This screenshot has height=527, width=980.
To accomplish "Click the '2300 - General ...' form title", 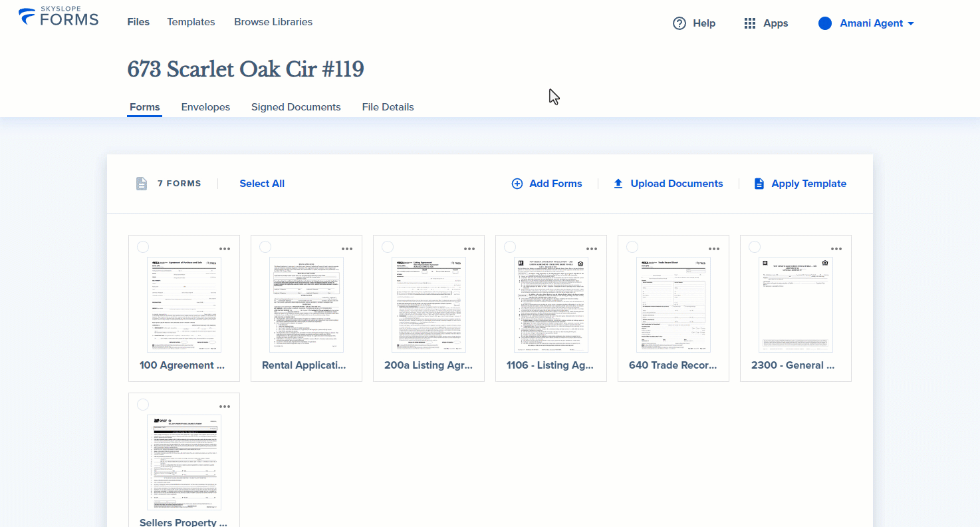I will [793, 365].
